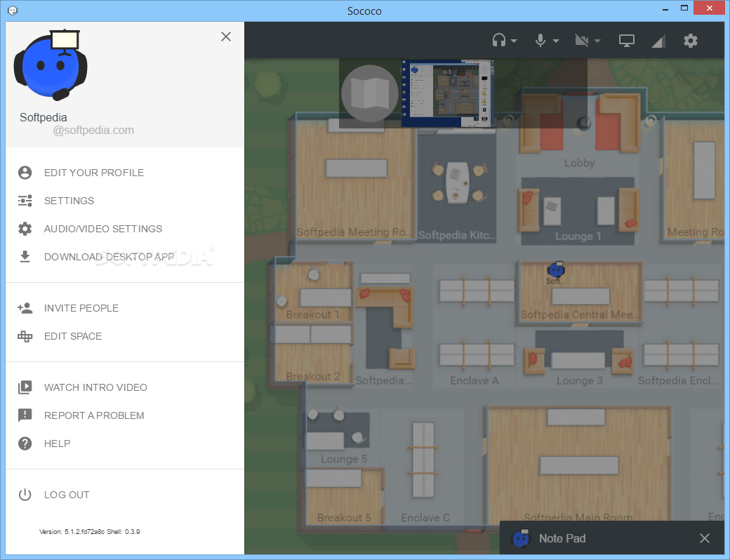730x560 pixels.
Task: Click the add person icon
Action: tap(25, 307)
